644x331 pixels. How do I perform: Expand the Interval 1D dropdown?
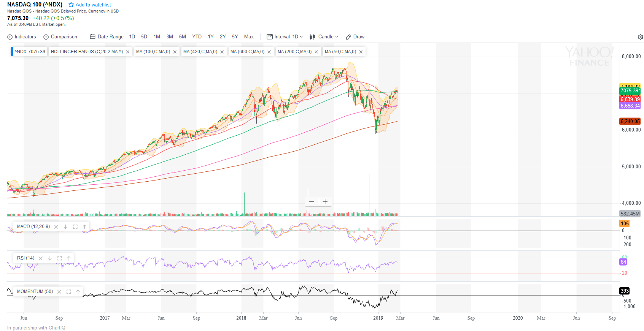click(x=285, y=37)
